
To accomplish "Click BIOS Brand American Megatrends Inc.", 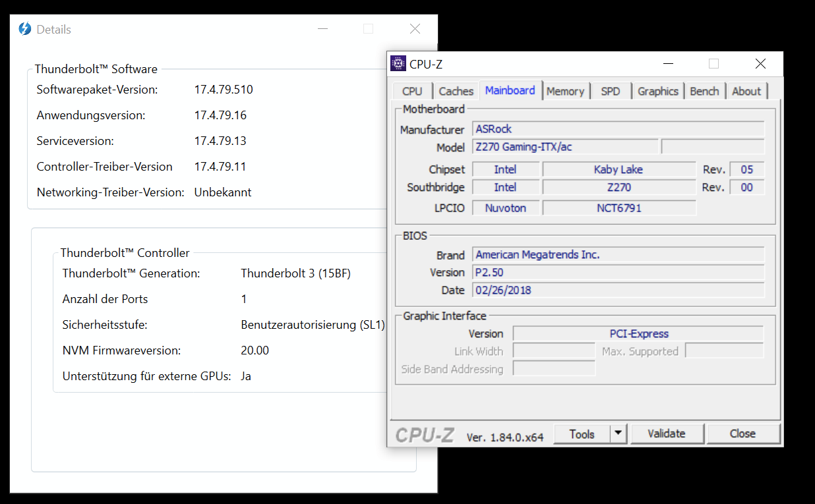I will coord(619,254).
